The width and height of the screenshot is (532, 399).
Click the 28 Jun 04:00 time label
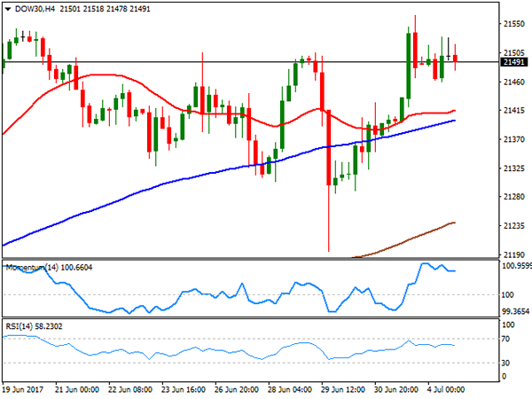pos(290,389)
